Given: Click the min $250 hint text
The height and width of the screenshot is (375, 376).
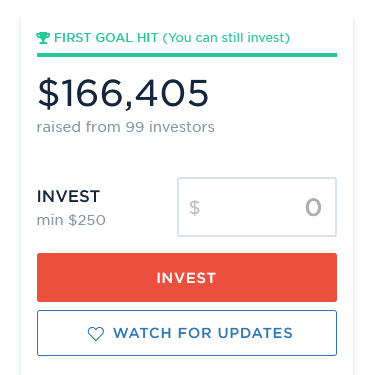Looking at the screenshot, I should coord(71,220).
